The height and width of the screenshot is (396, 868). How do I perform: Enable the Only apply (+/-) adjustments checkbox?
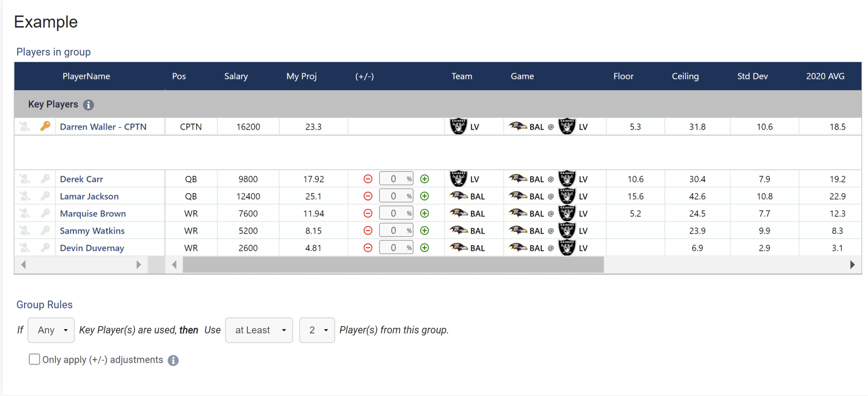point(34,359)
